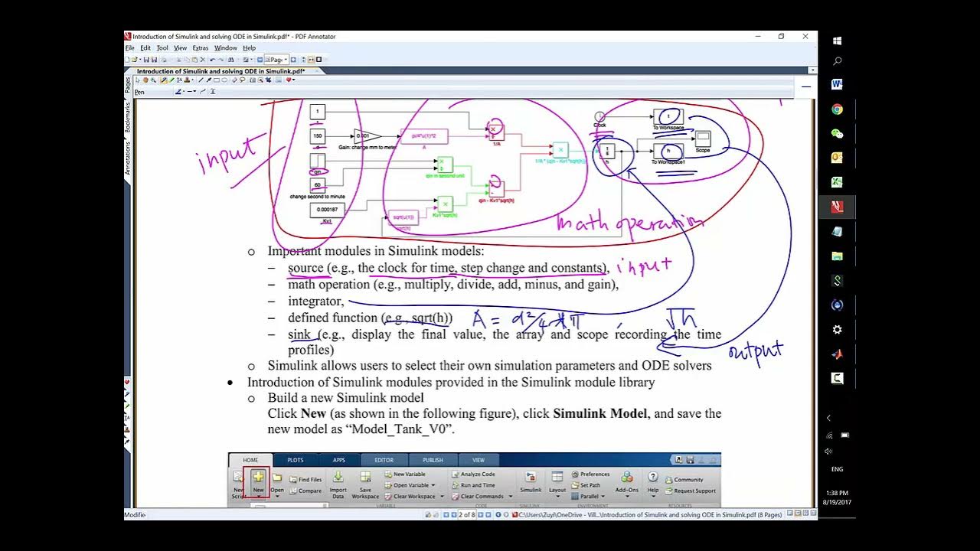Select the Arrow drawing tool

click(208, 80)
